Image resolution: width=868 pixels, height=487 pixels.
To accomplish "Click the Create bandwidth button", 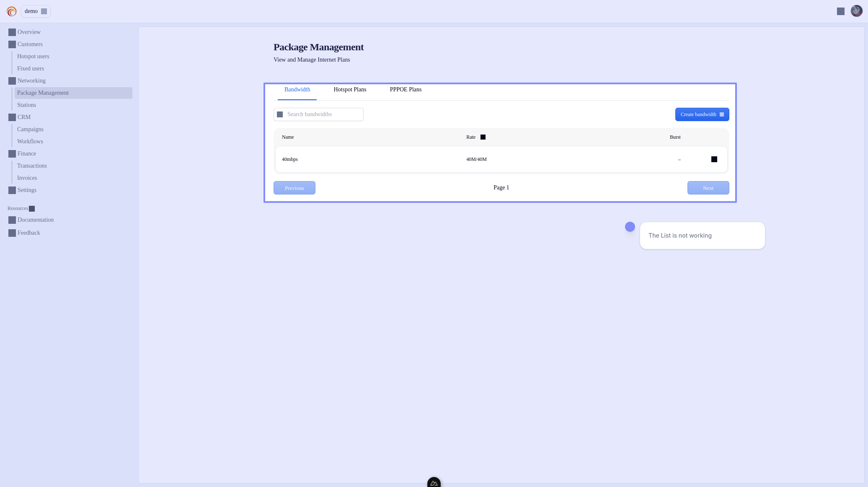I will (x=702, y=114).
